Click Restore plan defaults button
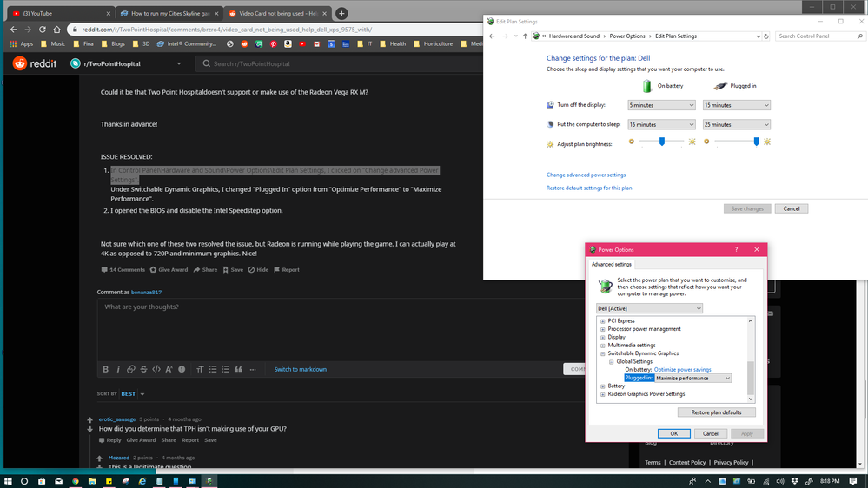The image size is (868, 488). (716, 412)
